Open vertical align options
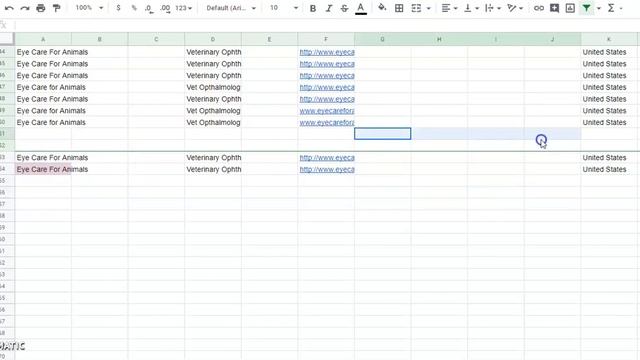The width and height of the screenshot is (640, 360). [471, 8]
